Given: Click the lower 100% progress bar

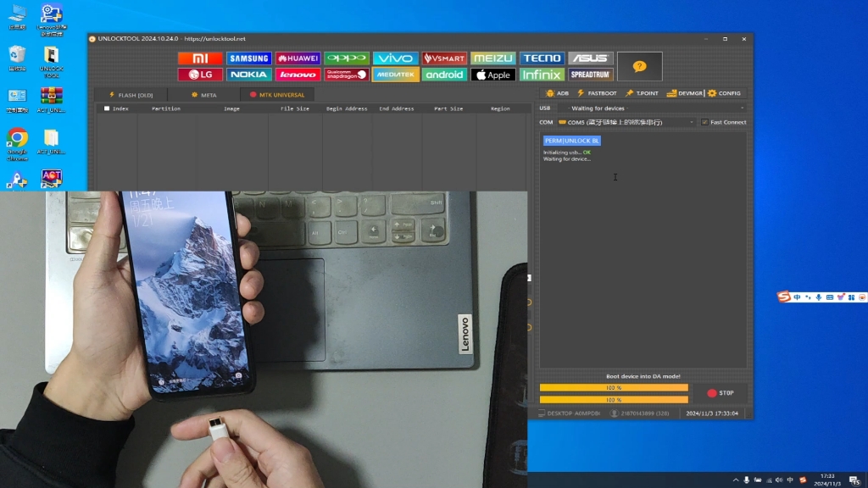Looking at the screenshot, I should point(614,400).
